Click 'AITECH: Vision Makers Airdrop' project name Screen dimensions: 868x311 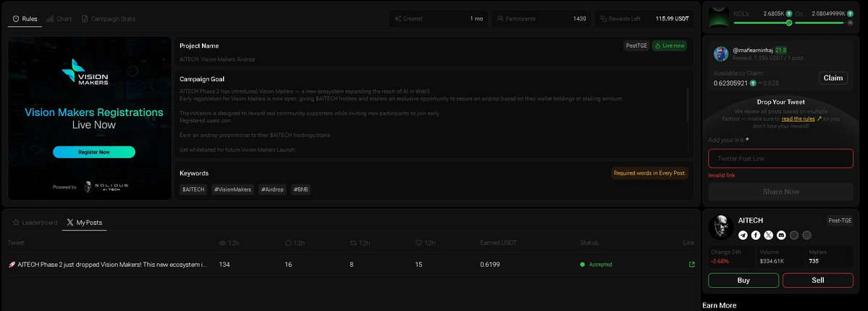point(217,59)
